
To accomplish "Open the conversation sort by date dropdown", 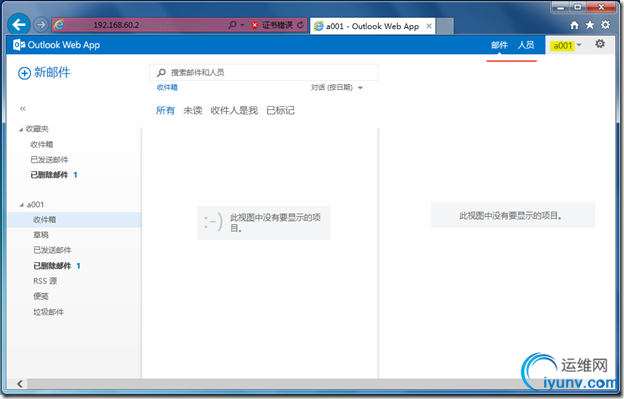I will pyautogui.click(x=337, y=88).
